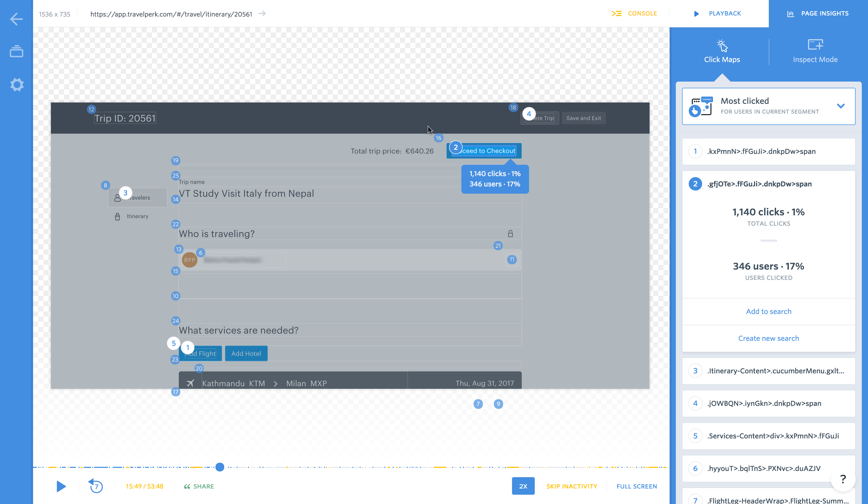Toggle the 2X playback speed

coord(523,486)
